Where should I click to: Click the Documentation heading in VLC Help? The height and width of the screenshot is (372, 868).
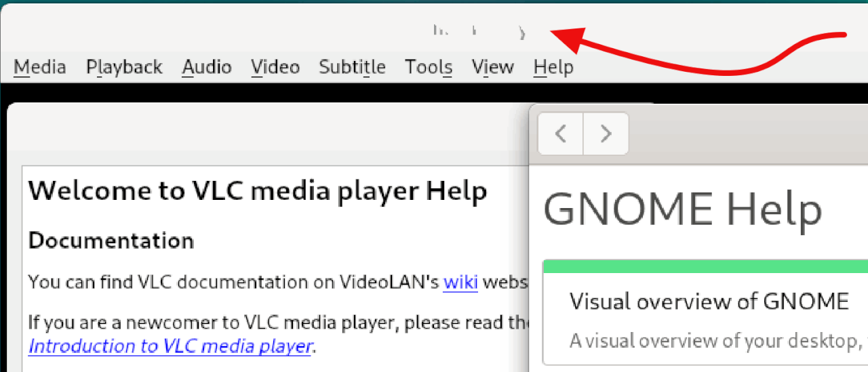pos(111,241)
